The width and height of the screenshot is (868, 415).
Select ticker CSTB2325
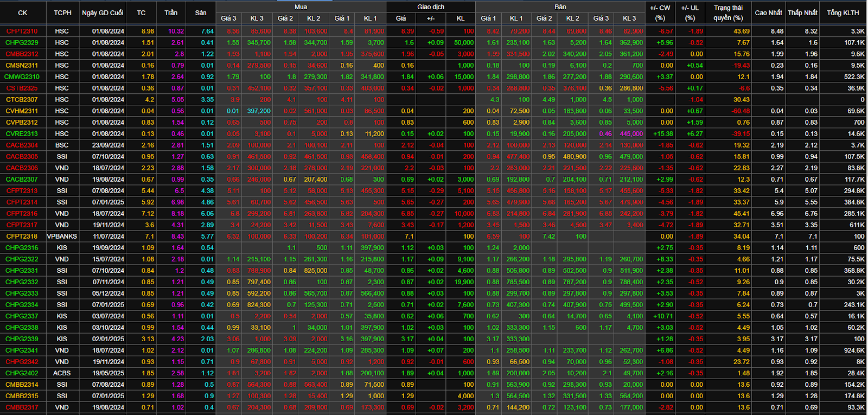[22, 88]
